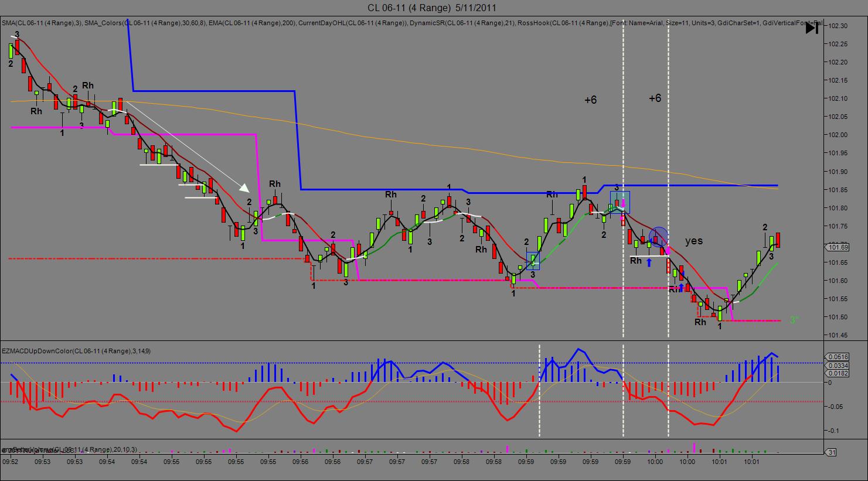
Task: Click the 101.55 price axis label
Action: pyautogui.click(x=839, y=299)
